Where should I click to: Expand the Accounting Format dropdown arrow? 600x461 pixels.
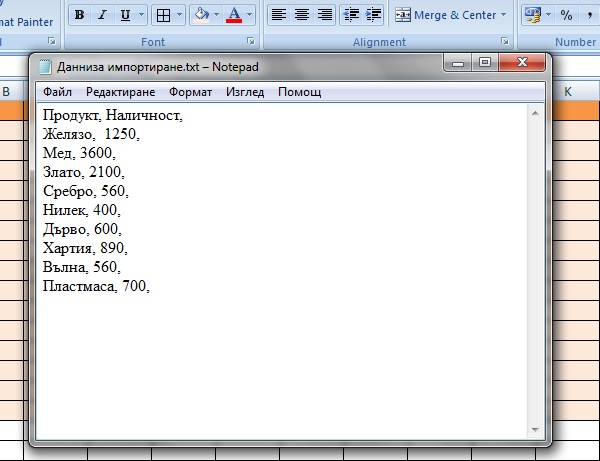(x=548, y=15)
